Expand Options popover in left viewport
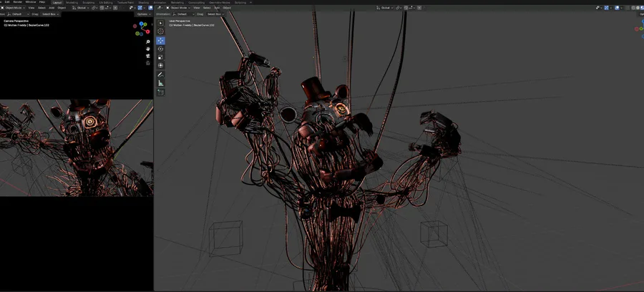This screenshot has width=644, height=292. (x=144, y=14)
